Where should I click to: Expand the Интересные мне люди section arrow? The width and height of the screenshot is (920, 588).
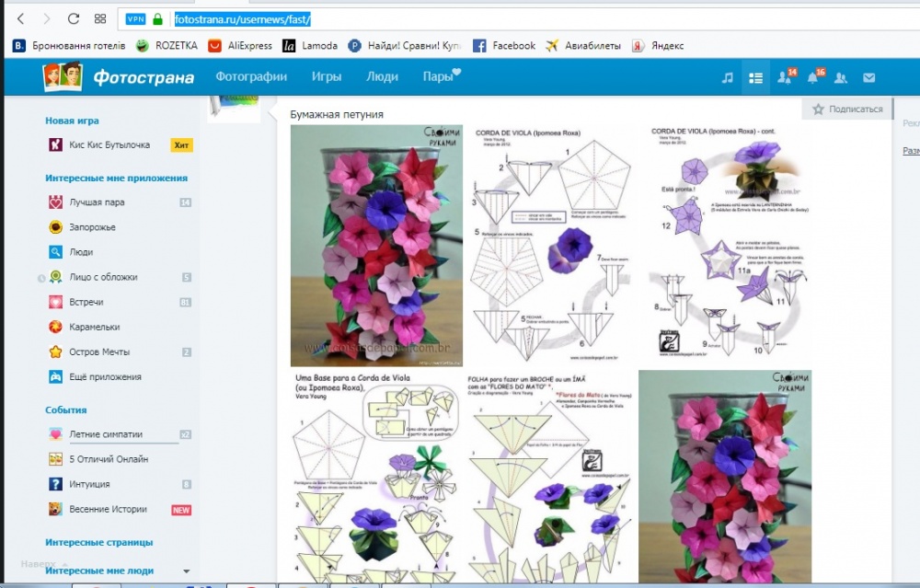pos(187,571)
